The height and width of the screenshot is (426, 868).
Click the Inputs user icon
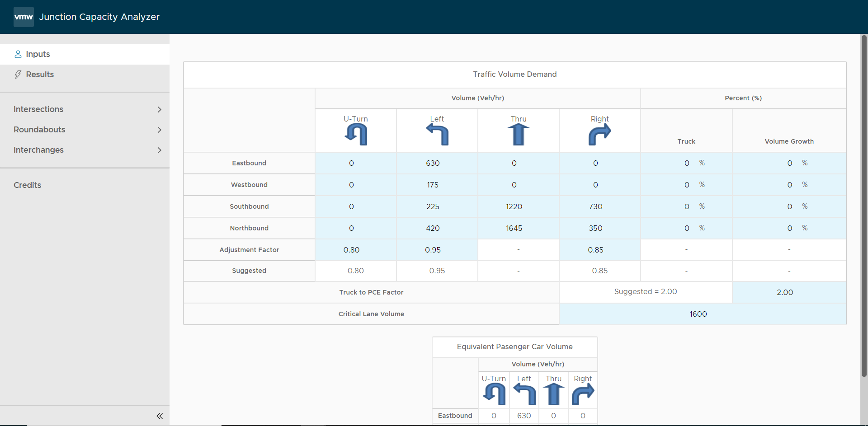18,54
